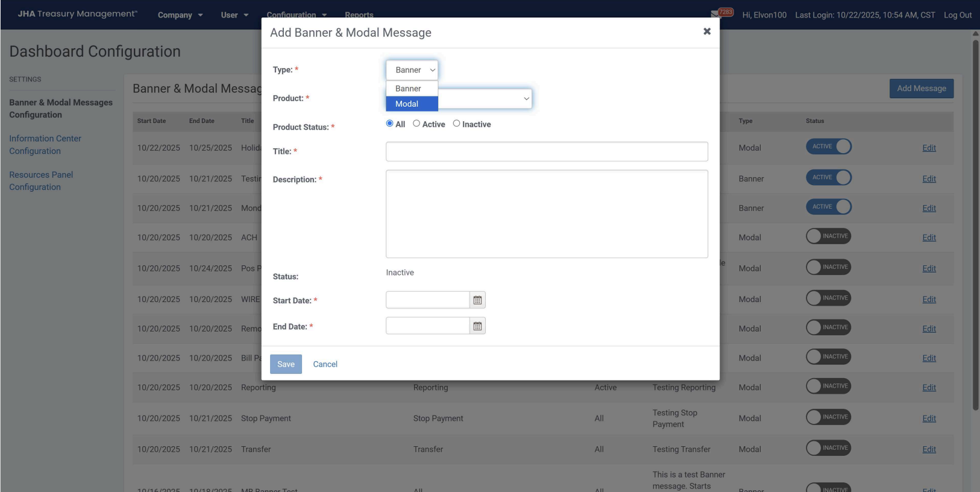Open the notifications mail icon with badge
Image resolution: width=980 pixels, height=492 pixels.
coord(715,14)
